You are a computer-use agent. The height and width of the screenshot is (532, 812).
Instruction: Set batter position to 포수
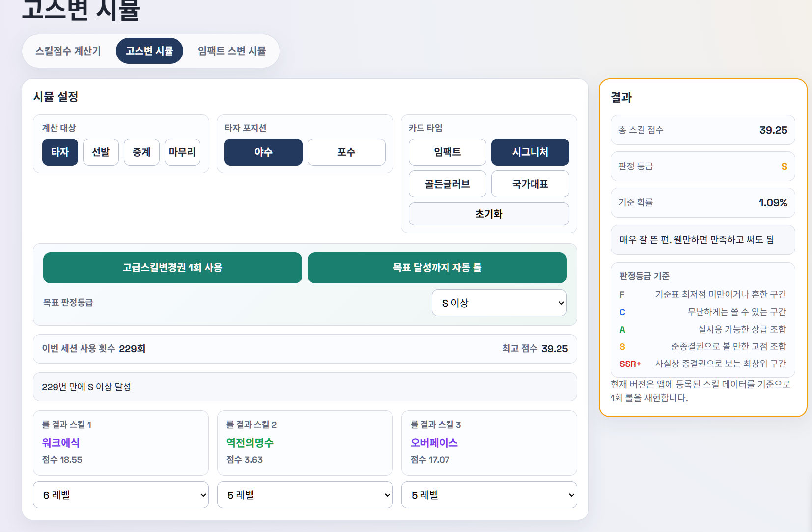[x=346, y=152]
